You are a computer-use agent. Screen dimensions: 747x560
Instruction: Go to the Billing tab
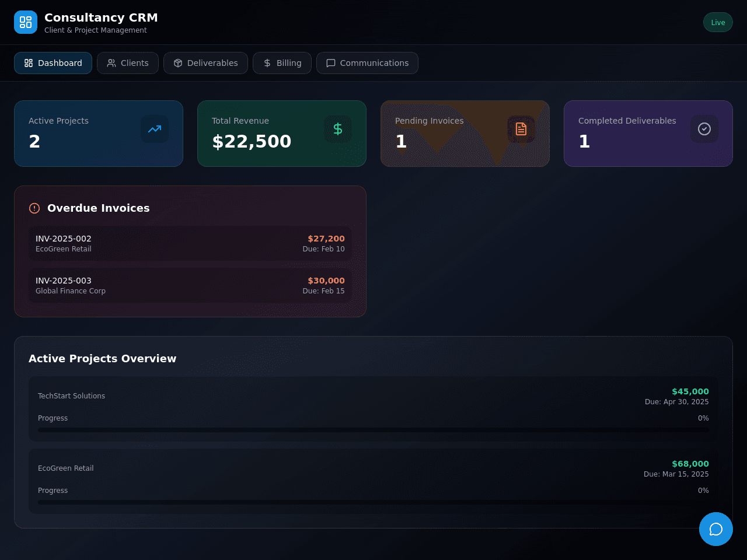[x=282, y=63]
